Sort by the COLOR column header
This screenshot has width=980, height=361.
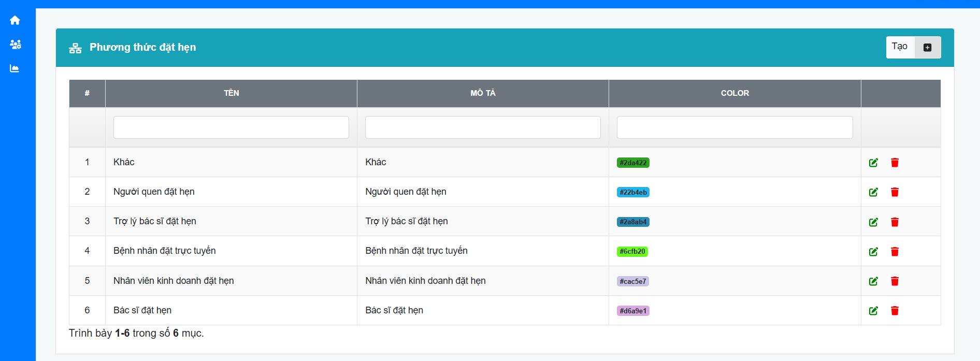coord(734,93)
